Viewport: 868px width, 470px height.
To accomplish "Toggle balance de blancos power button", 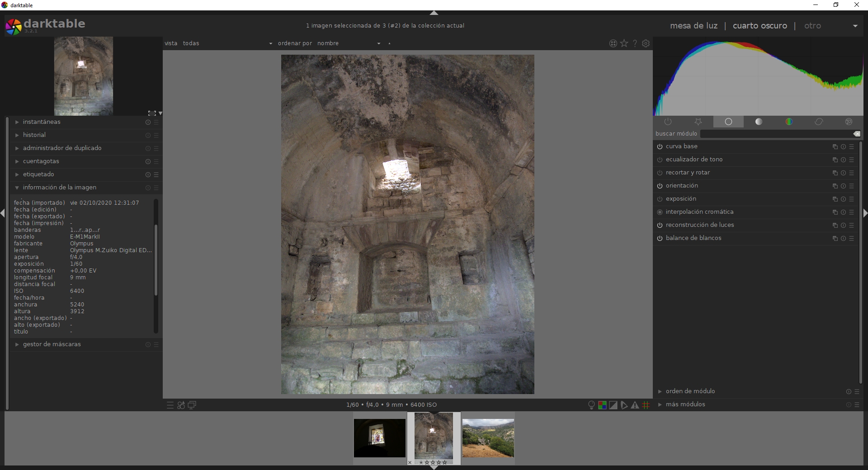I will pyautogui.click(x=660, y=238).
